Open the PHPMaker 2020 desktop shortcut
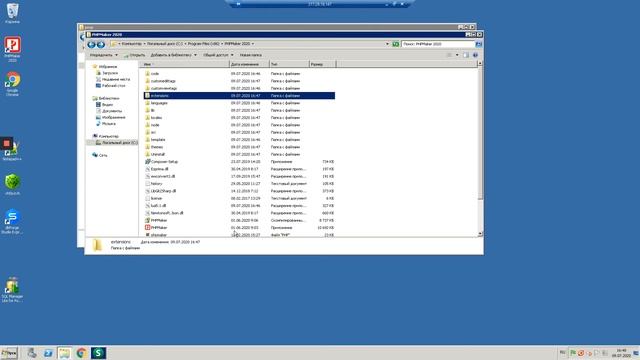Viewport: 640px width, 360px height. pyautogui.click(x=12, y=49)
